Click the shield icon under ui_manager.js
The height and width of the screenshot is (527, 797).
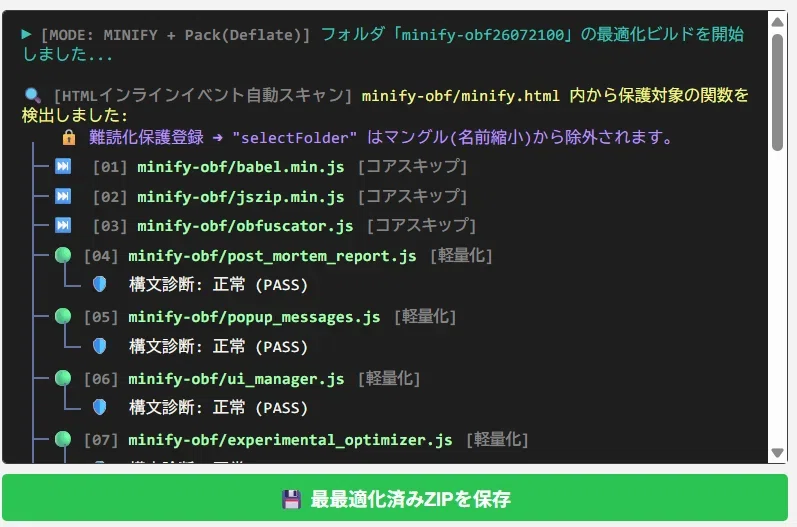click(x=100, y=407)
